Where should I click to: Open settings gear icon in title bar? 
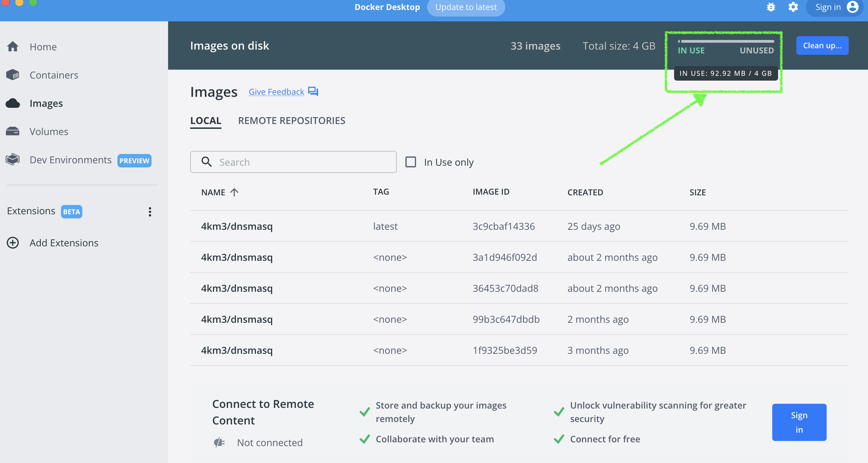[793, 7]
